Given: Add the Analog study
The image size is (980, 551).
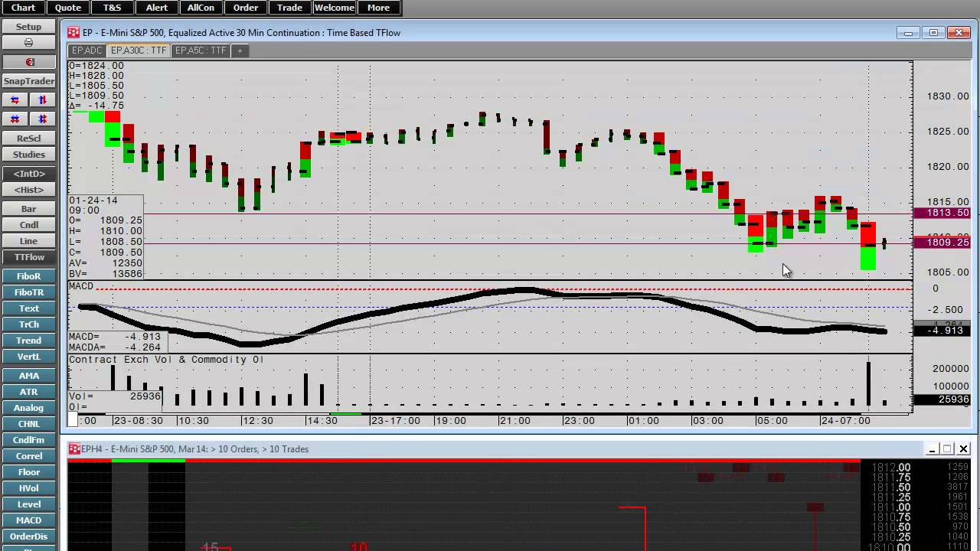Looking at the screenshot, I should tap(29, 408).
